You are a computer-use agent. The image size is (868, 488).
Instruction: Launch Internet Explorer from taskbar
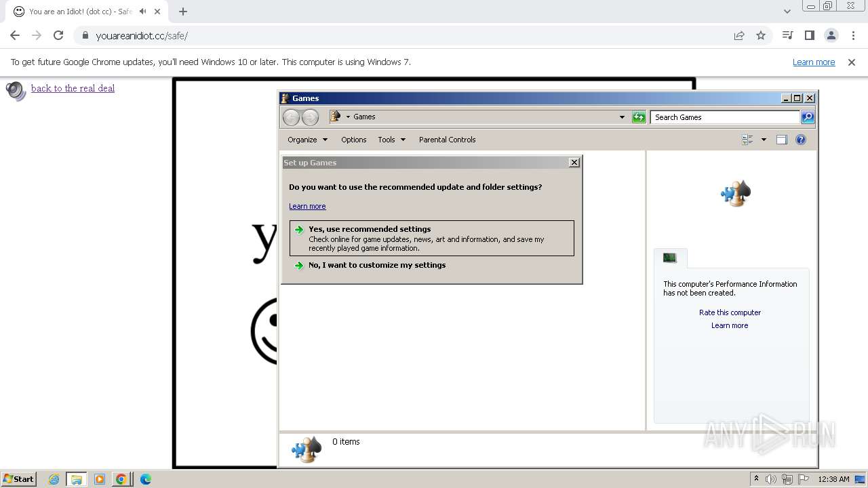pos(54,479)
